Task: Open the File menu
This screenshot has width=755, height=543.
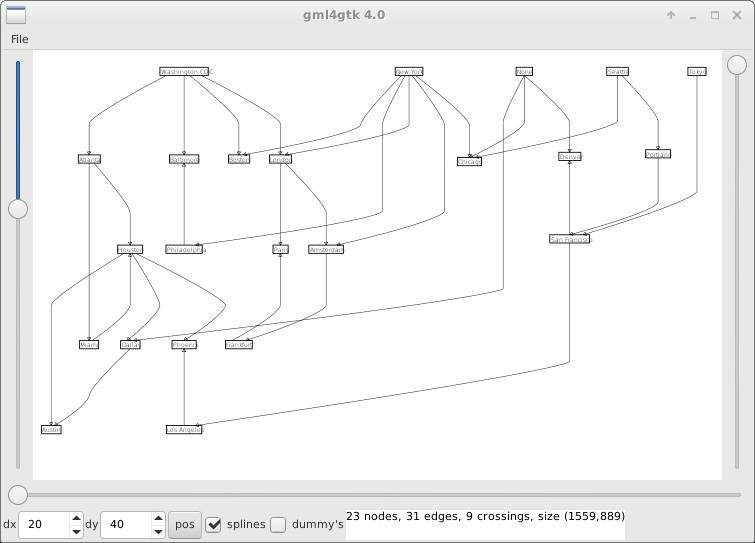Action: 19,39
